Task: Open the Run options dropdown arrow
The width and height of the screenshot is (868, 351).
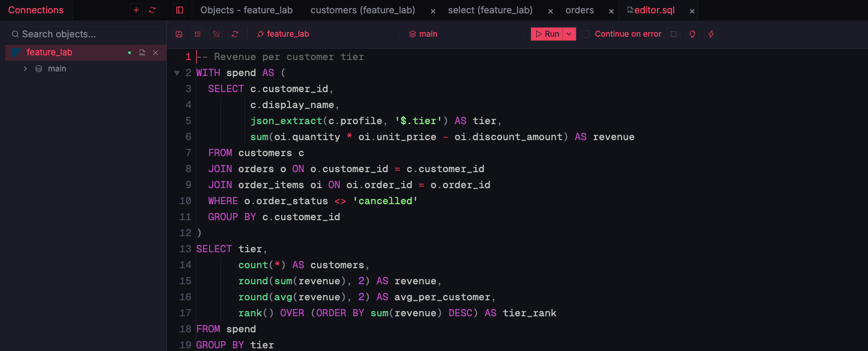Action: click(x=570, y=34)
